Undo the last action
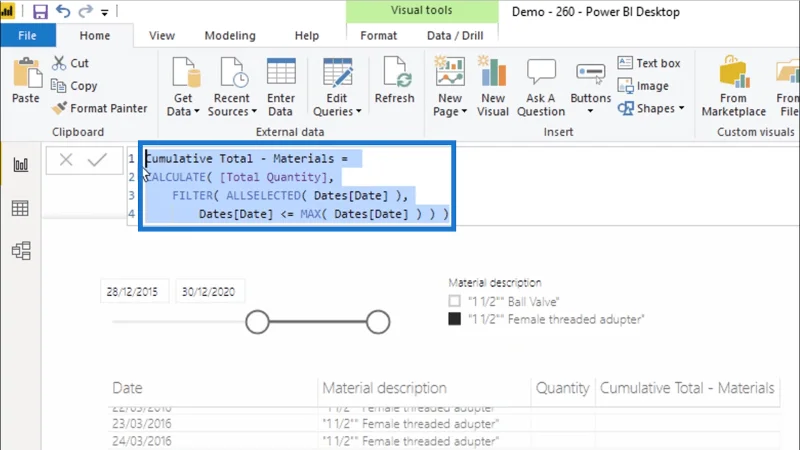The height and width of the screenshot is (450, 800). 63,11
